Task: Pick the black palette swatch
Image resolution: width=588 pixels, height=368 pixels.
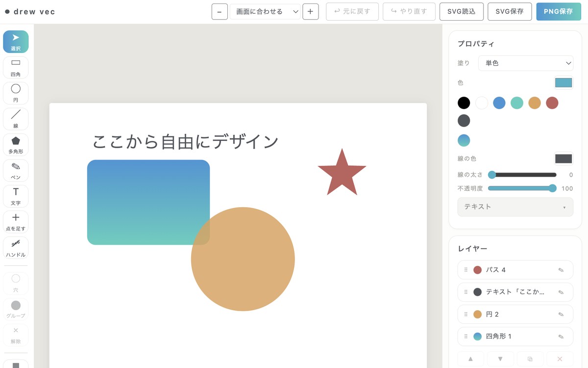Action: click(464, 103)
